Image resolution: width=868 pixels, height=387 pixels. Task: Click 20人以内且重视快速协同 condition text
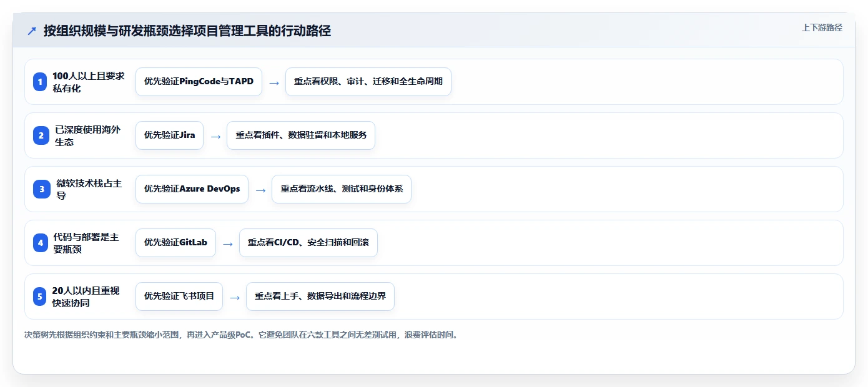pyautogui.click(x=86, y=296)
